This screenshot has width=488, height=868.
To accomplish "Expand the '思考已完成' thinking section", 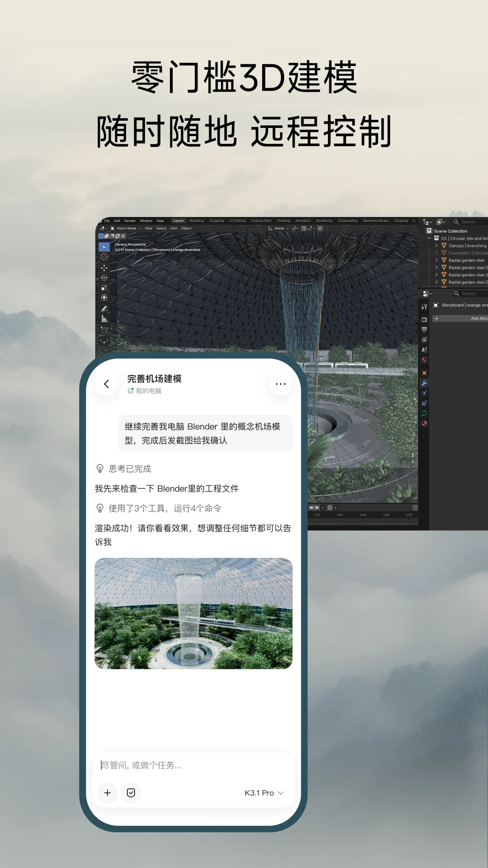I will point(123,469).
